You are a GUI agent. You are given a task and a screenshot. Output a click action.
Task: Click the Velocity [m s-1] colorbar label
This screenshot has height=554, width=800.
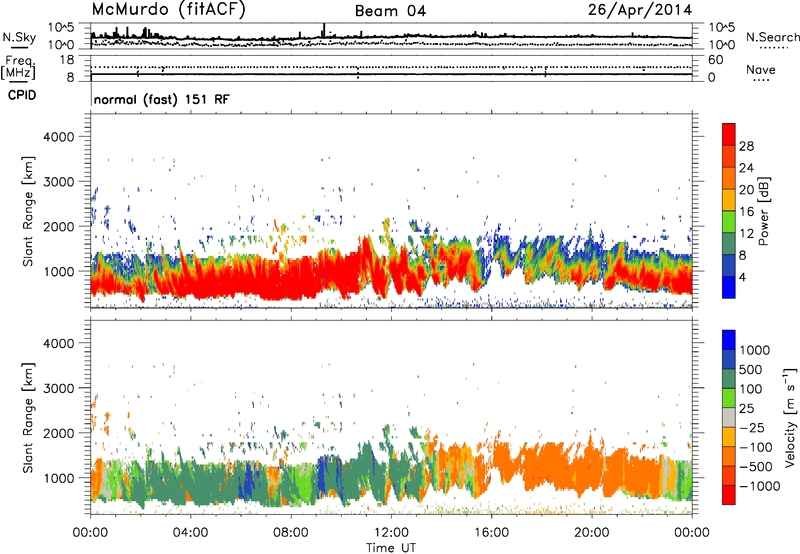click(790, 417)
